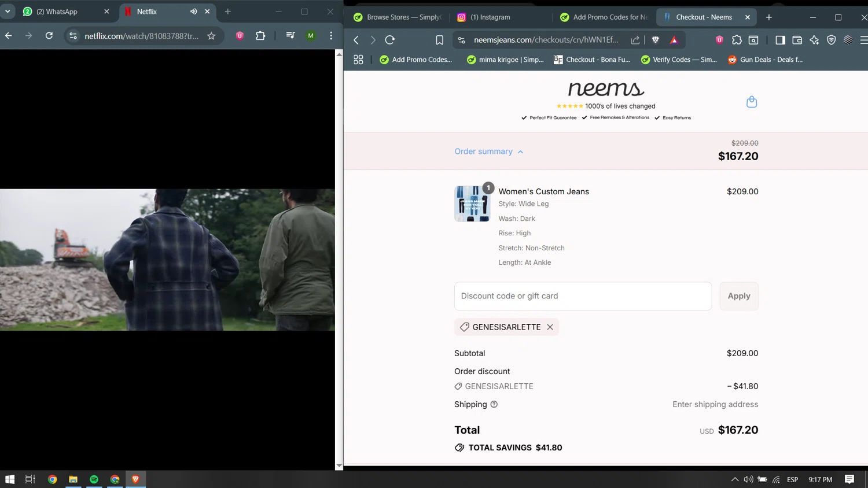Open the Chrome profile avatar M
Screen dimensions: 868x488
[311, 36]
